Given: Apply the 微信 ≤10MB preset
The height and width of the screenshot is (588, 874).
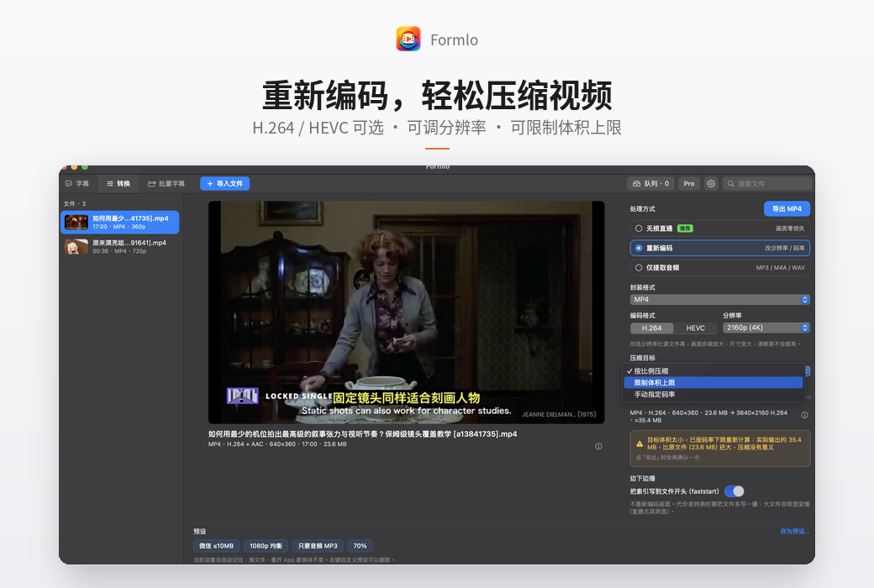Looking at the screenshot, I should [216, 546].
